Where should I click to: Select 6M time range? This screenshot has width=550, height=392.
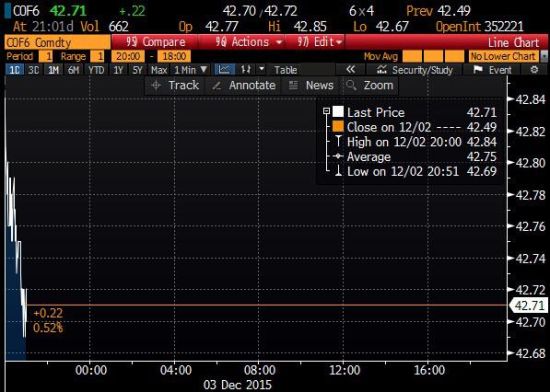73,70
